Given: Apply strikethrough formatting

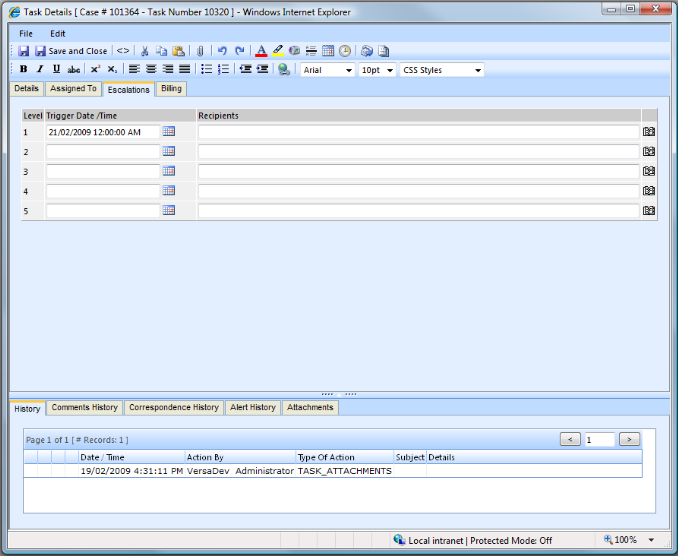Looking at the screenshot, I should 74,69.
